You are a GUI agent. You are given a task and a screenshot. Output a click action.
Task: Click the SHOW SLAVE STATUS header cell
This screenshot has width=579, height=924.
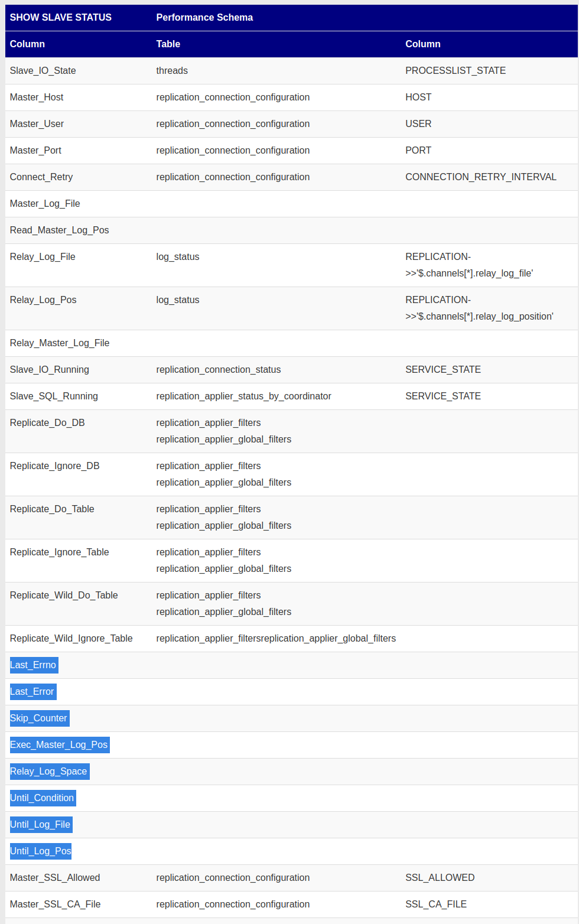(x=60, y=18)
